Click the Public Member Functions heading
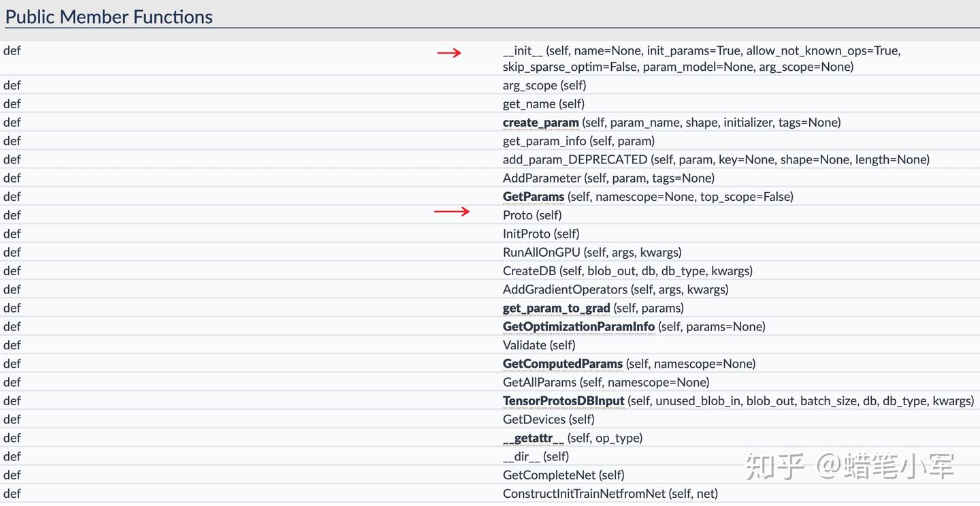This screenshot has width=980, height=506. click(109, 17)
